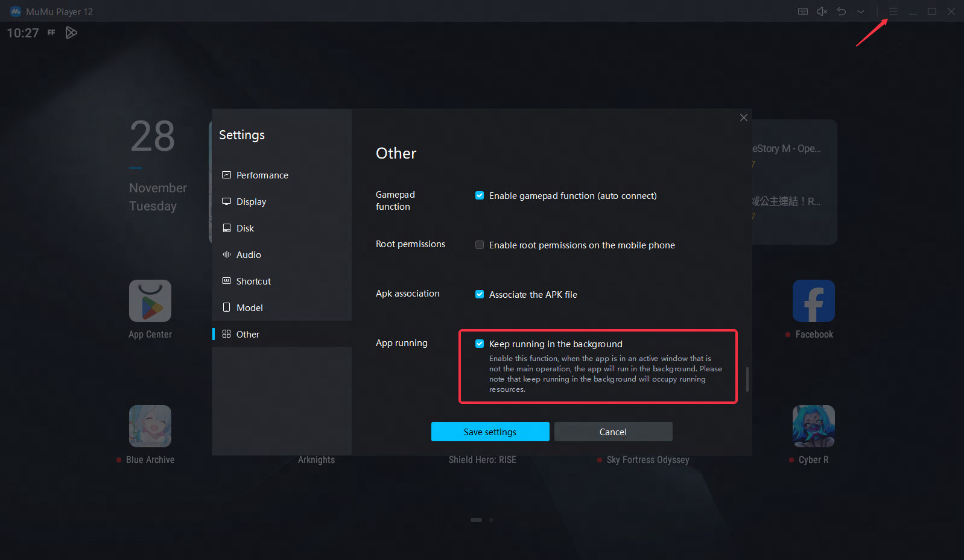Expand the title bar chevron for more tools
Image resolution: width=964 pixels, height=560 pixels.
click(861, 11)
